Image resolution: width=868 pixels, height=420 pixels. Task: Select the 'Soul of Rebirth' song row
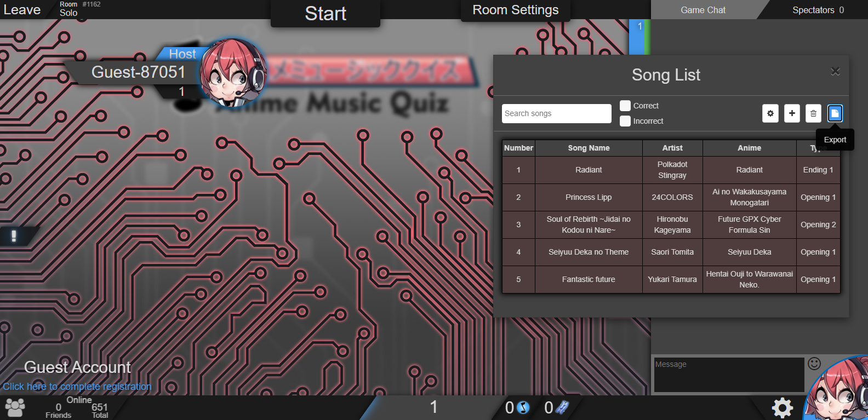(x=671, y=225)
